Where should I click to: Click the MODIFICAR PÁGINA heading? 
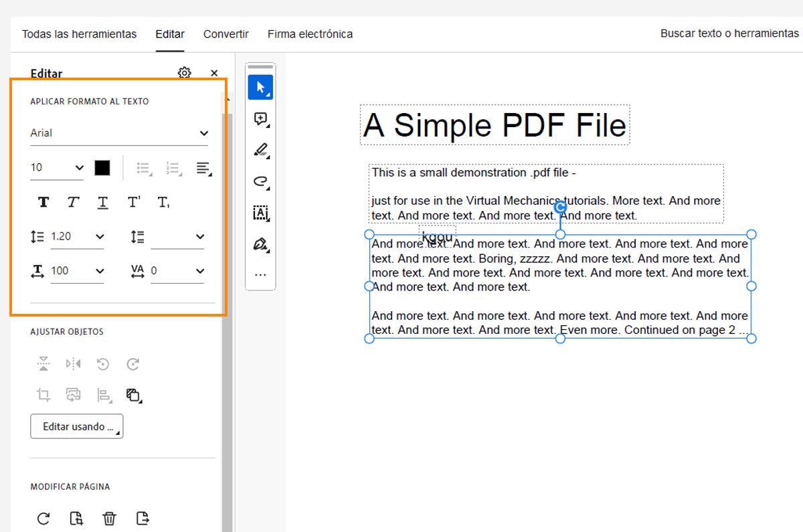pos(70,487)
